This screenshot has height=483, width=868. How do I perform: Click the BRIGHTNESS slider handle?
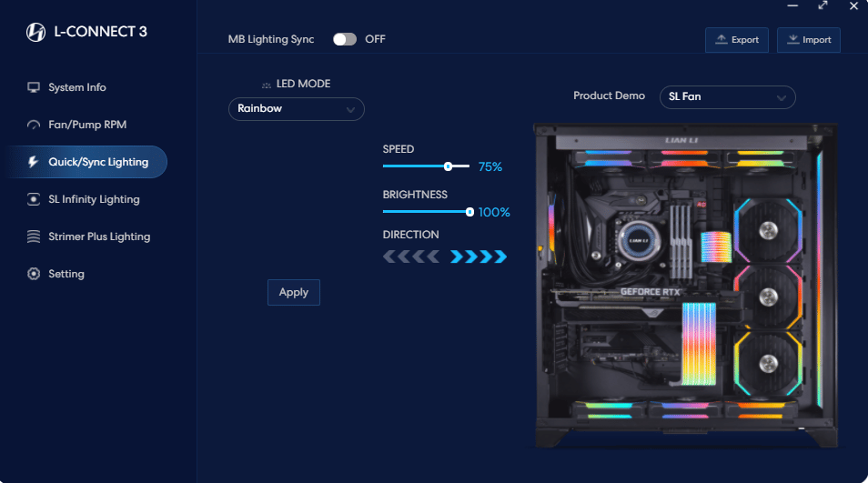coord(469,212)
